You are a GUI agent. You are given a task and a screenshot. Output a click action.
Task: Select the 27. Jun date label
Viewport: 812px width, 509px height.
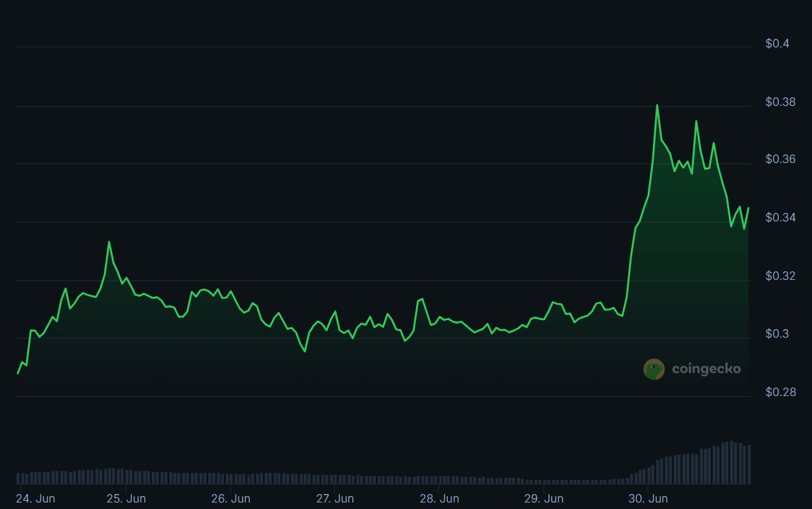tap(335, 499)
